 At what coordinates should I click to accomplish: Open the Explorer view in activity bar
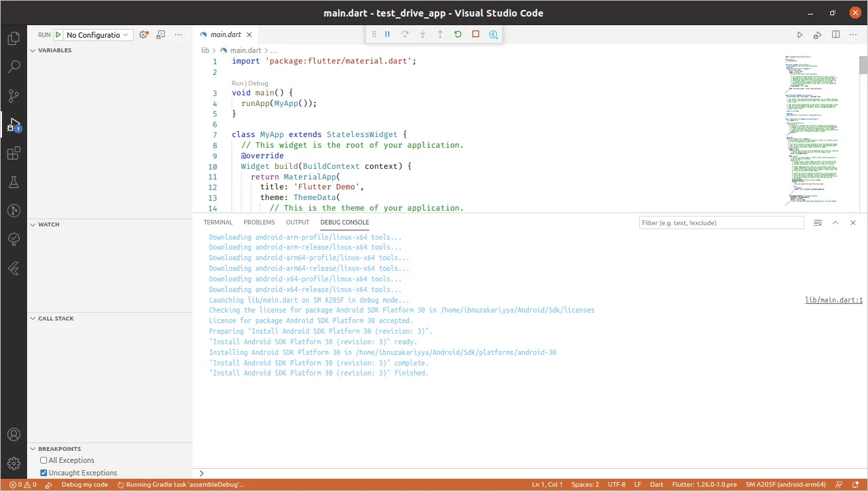tap(13, 38)
